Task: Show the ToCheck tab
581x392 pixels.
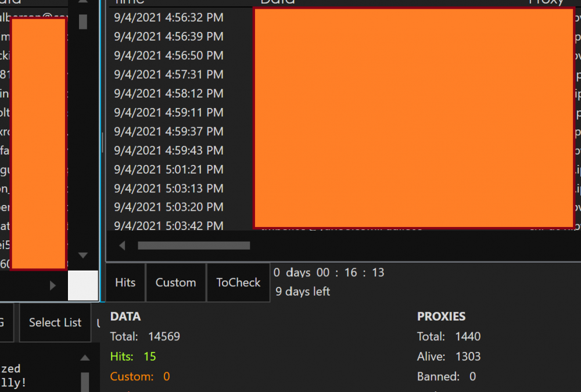Action: pos(238,283)
